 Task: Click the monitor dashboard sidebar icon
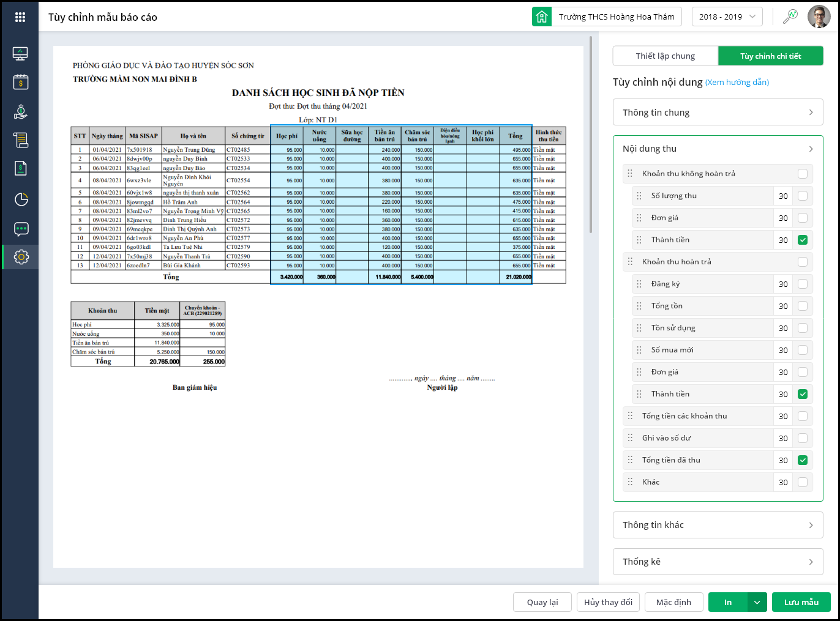20,54
